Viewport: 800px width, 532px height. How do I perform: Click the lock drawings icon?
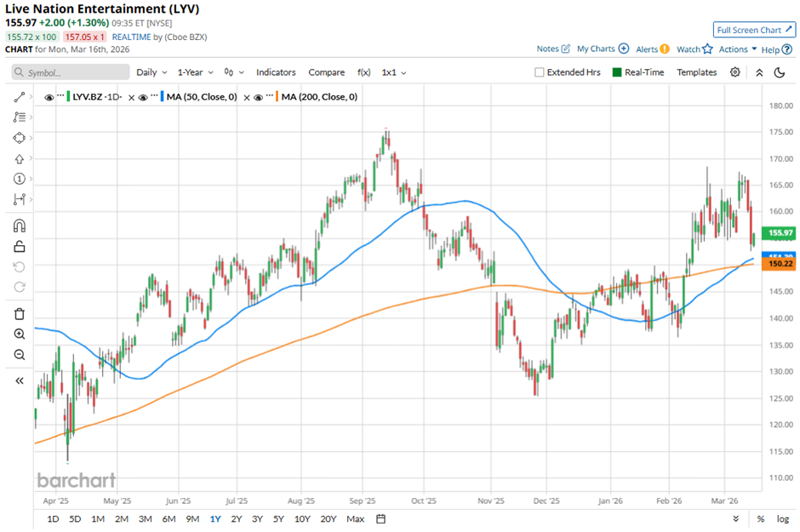point(19,247)
